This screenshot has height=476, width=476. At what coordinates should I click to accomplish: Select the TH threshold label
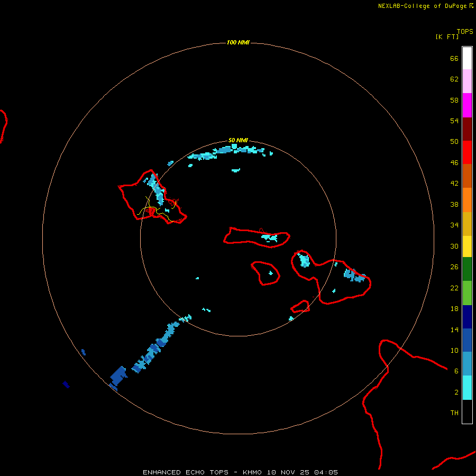click(454, 413)
